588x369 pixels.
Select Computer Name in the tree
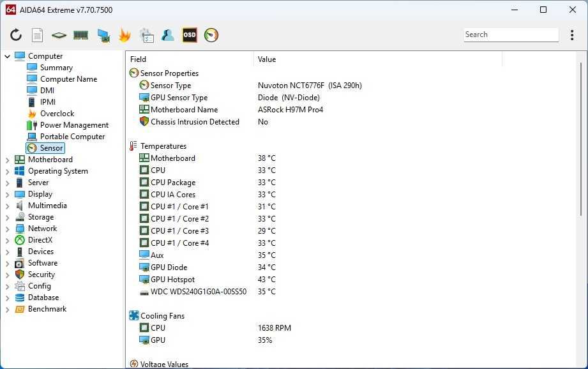click(68, 79)
